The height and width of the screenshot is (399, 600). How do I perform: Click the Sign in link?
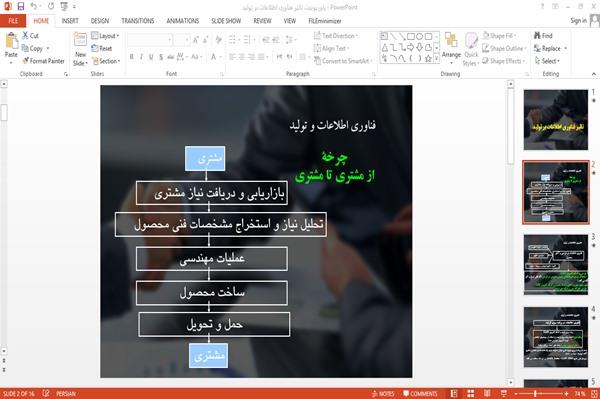(x=578, y=21)
